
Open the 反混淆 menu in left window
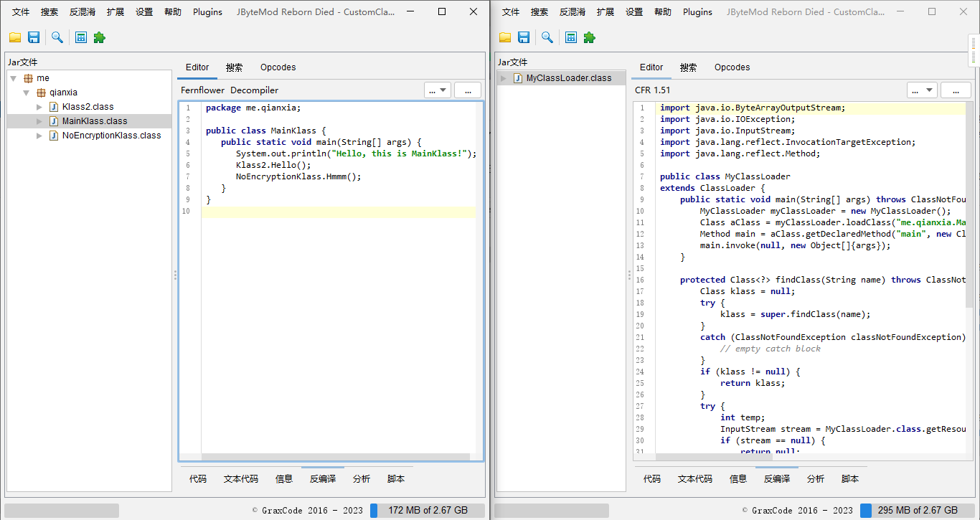click(83, 12)
